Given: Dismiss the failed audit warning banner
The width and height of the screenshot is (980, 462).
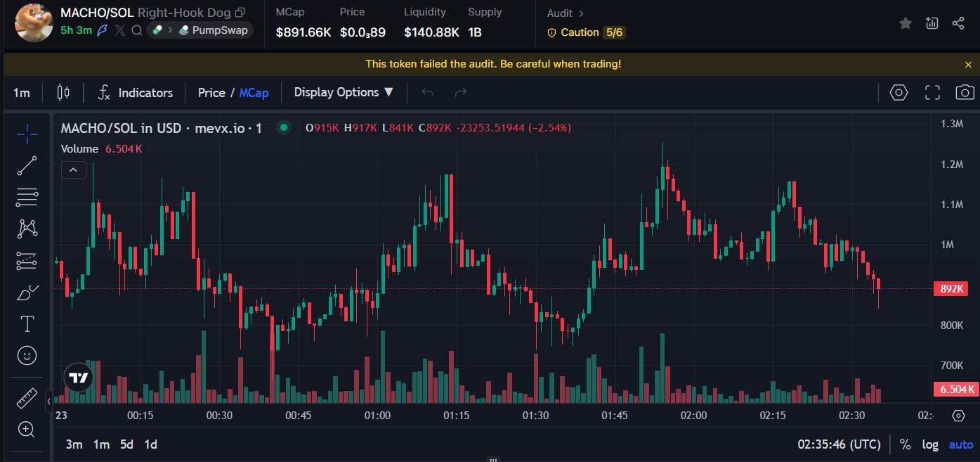Looking at the screenshot, I should coord(968,64).
